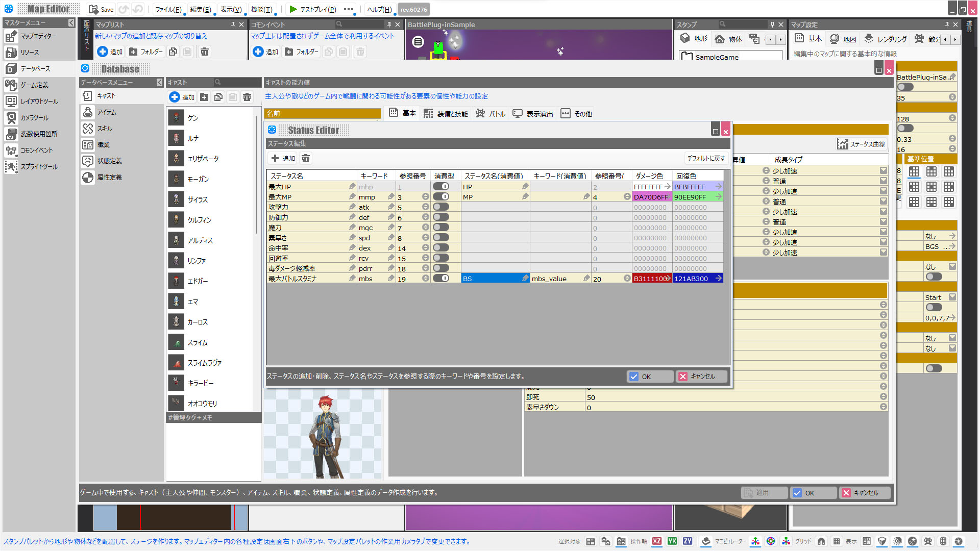Select cast member ルナ in the list
The image size is (980, 551).
pos(193,138)
